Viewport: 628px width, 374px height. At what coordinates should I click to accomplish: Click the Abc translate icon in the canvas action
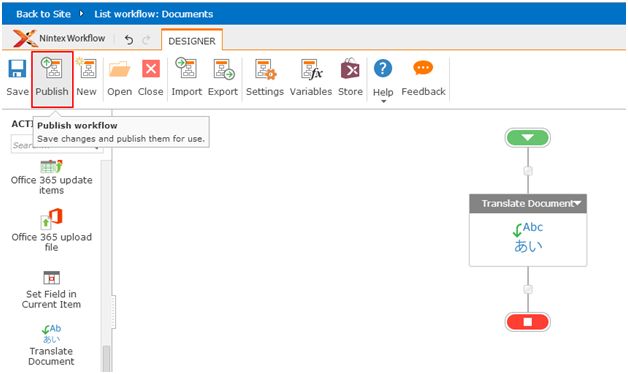[x=528, y=237]
